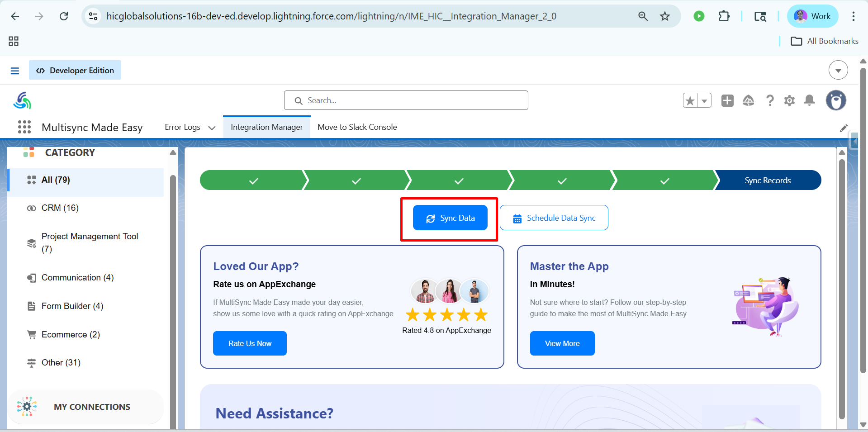Click the "Loved Our App?" heading
This screenshot has width=868, height=432.
[256, 266]
